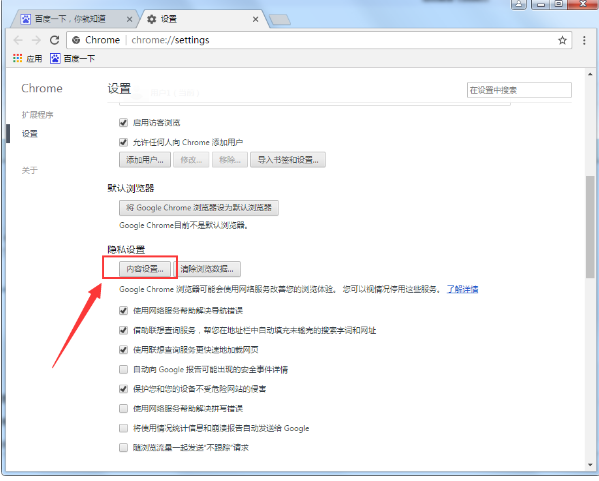Click the 添加用户... button
Image resolution: width=599 pixels, height=481 pixels.
coord(145,160)
